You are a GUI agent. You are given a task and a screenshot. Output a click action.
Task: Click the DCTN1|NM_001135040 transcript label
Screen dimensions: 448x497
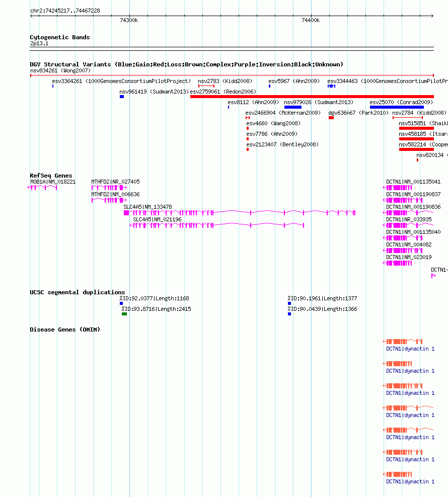coord(413,232)
